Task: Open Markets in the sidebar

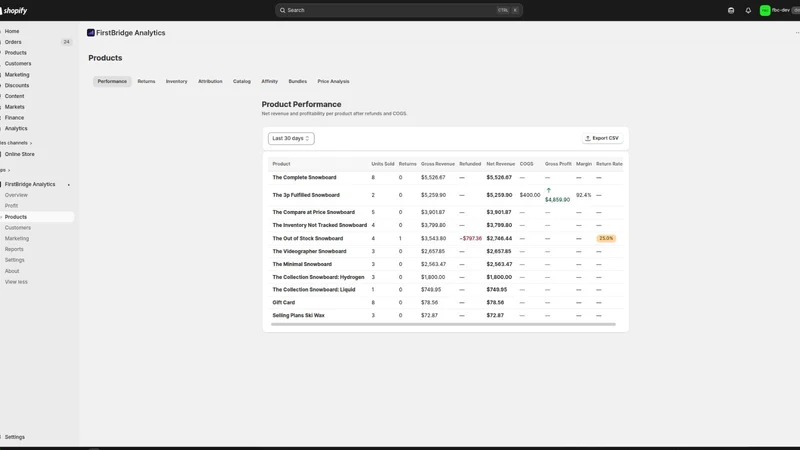Action: [14, 107]
